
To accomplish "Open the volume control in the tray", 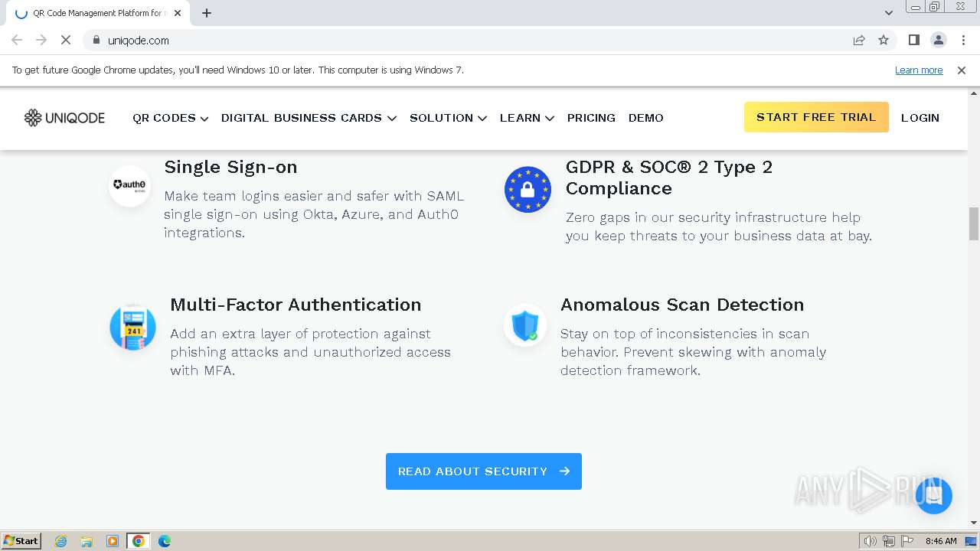I will click(870, 541).
